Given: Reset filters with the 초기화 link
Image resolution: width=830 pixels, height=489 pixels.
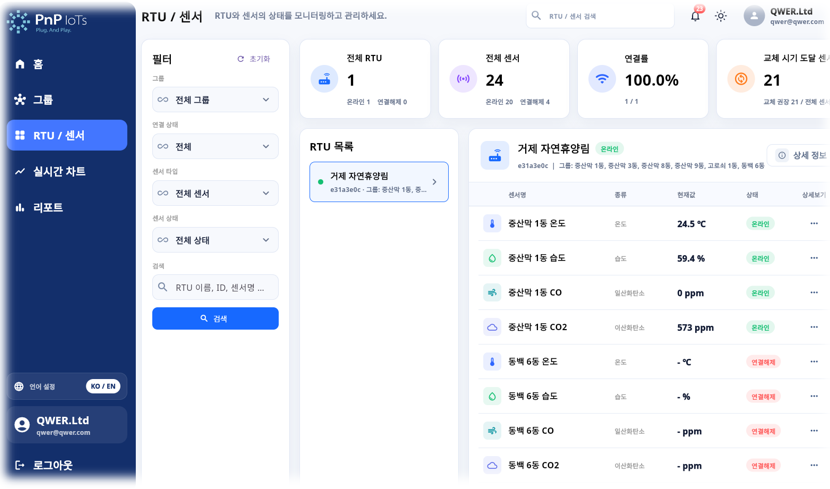Looking at the screenshot, I should [254, 59].
